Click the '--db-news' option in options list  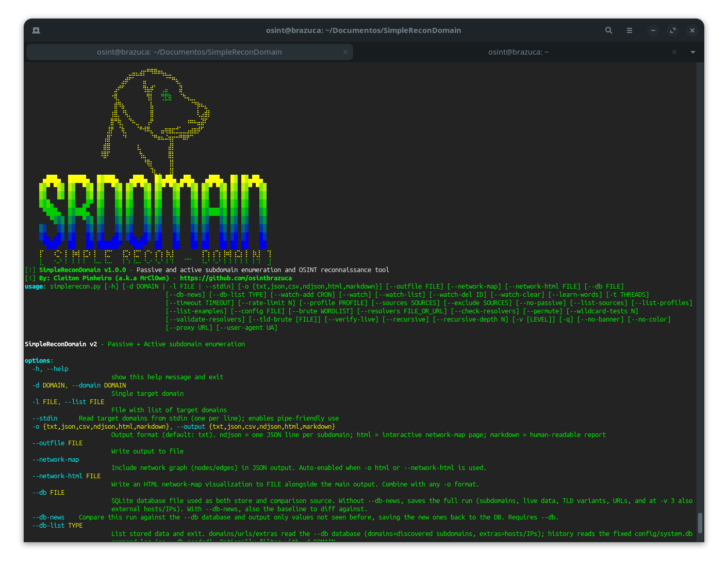[x=48, y=517]
